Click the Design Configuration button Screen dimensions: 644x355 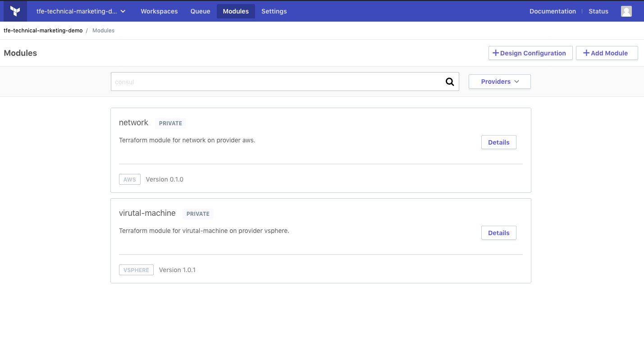[530, 53]
